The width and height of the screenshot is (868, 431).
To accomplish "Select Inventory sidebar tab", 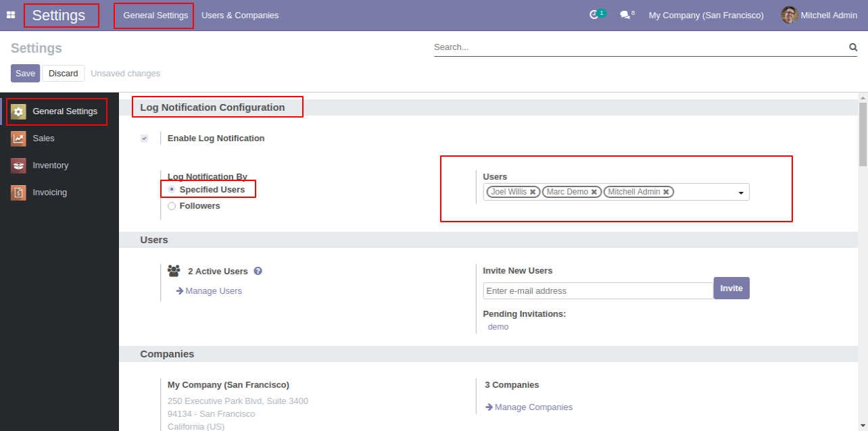I will (x=59, y=166).
